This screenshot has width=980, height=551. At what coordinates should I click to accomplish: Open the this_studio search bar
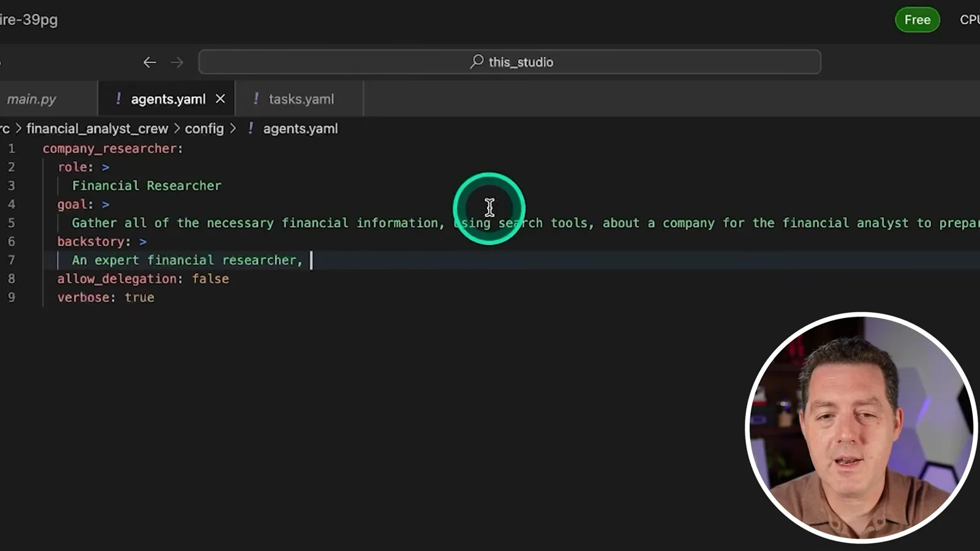(510, 62)
